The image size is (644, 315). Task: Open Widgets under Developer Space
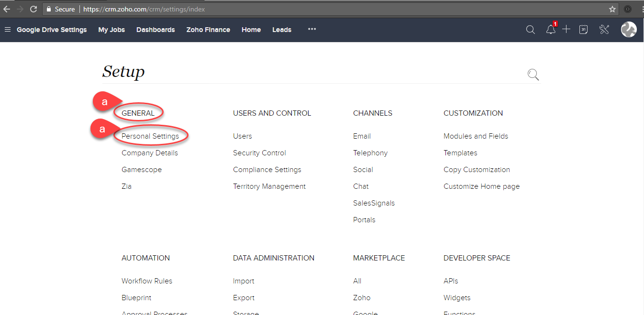click(457, 298)
